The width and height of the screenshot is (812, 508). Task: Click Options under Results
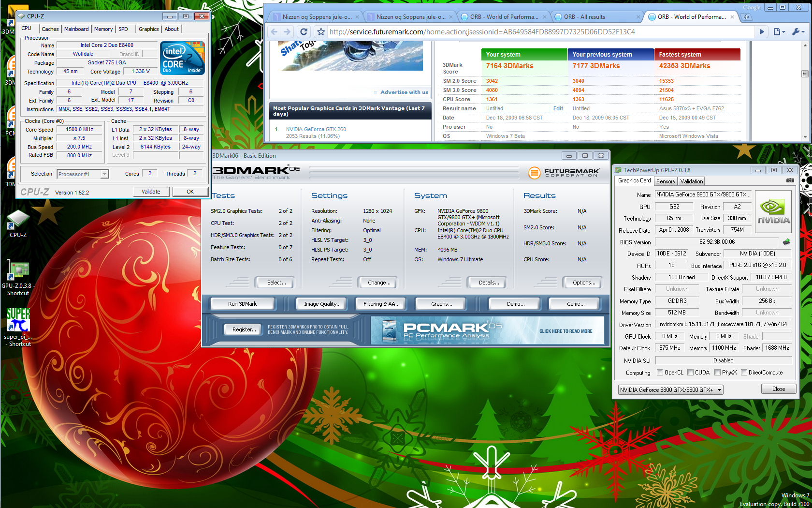(x=584, y=283)
